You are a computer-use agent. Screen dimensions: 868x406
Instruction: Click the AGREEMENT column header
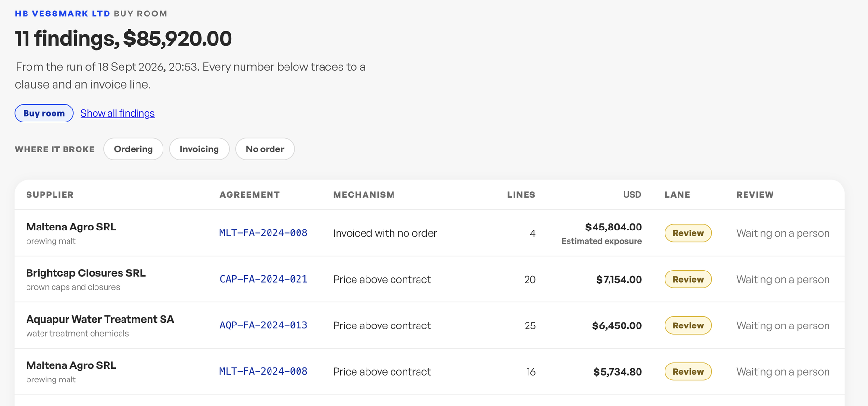250,195
